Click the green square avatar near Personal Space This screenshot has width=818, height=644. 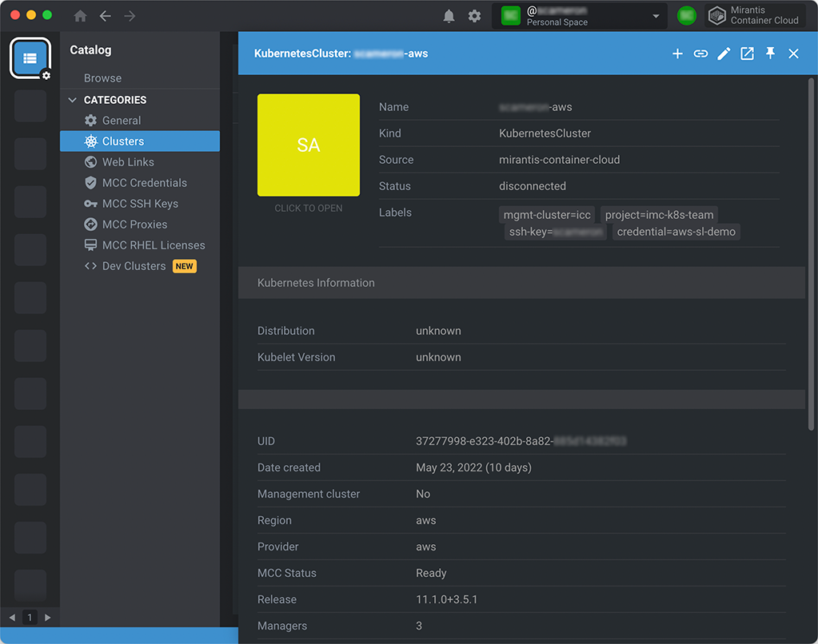coord(511,16)
